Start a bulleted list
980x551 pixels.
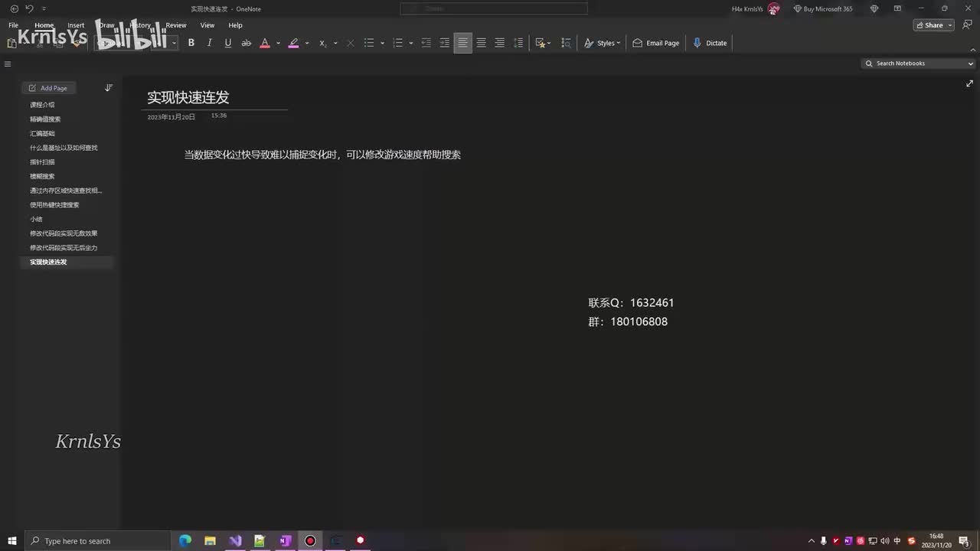[369, 43]
